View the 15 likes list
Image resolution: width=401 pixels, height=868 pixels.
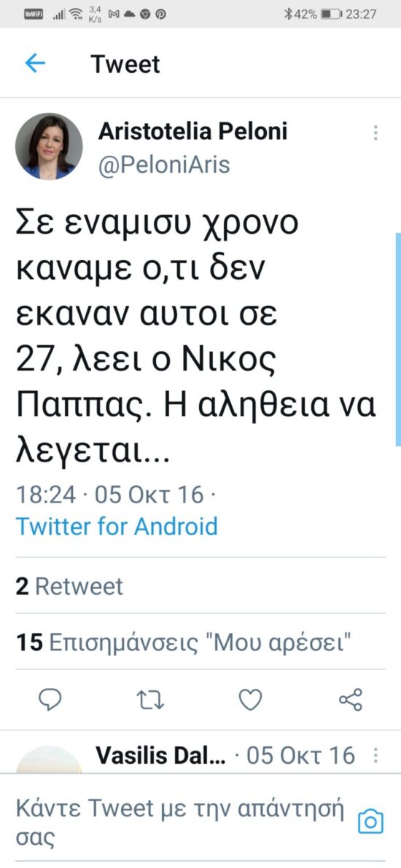[x=184, y=643]
